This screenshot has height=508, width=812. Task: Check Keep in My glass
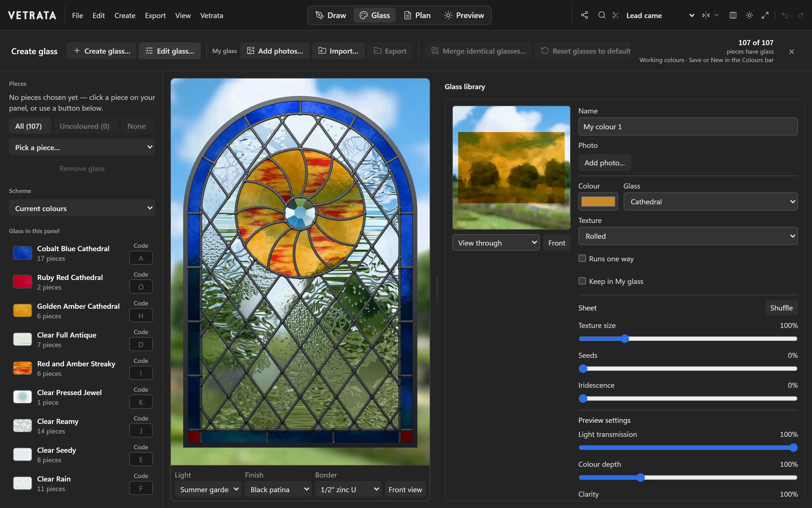(582, 281)
